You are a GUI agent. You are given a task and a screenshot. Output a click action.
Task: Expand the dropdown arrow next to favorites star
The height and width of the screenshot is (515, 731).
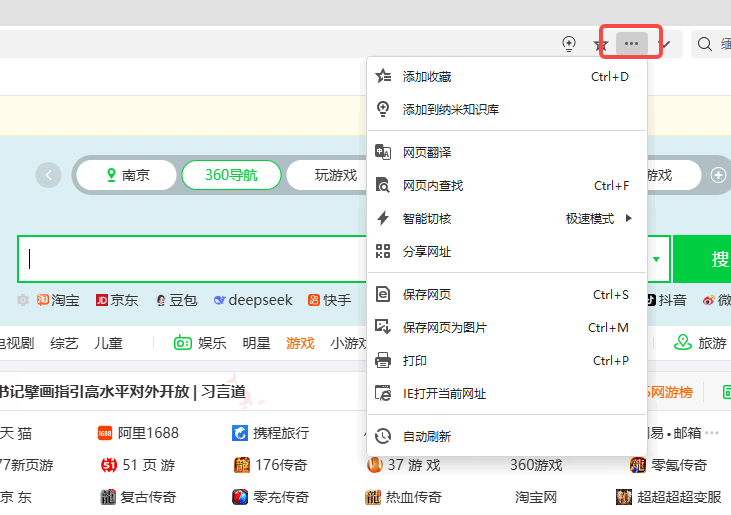point(666,44)
